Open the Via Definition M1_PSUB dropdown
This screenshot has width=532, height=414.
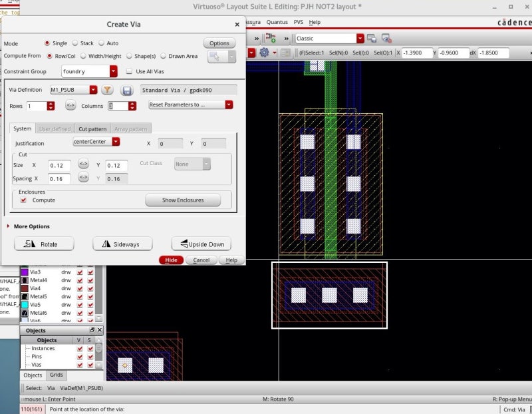(x=93, y=90)
